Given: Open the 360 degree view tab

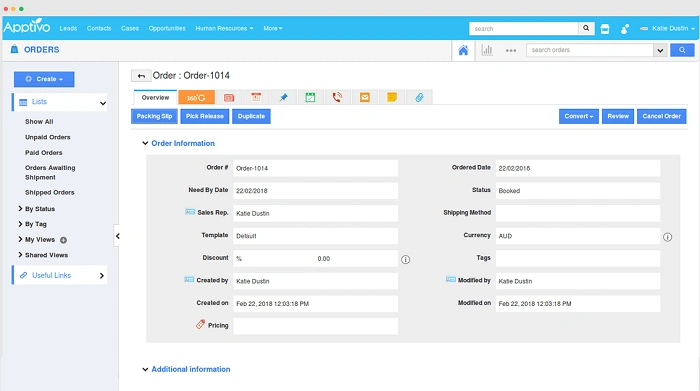Looking at the screenshot, I should click(x=196, y=97).
